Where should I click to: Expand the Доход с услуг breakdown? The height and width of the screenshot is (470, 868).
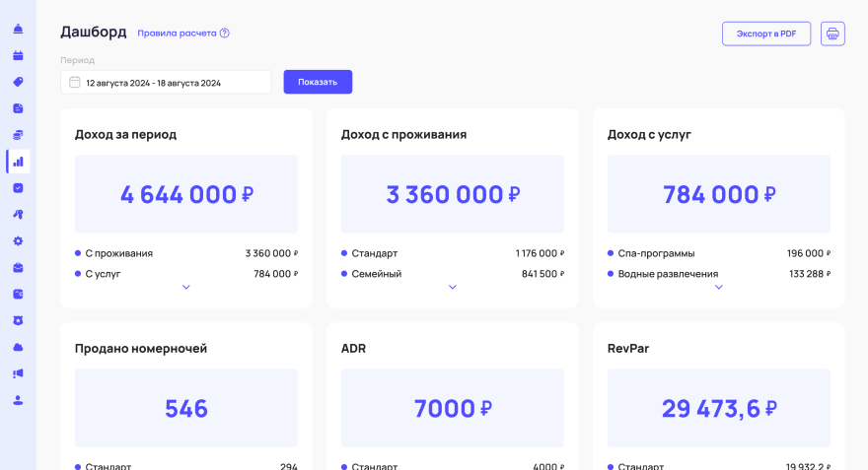click(x=719, y=288)
